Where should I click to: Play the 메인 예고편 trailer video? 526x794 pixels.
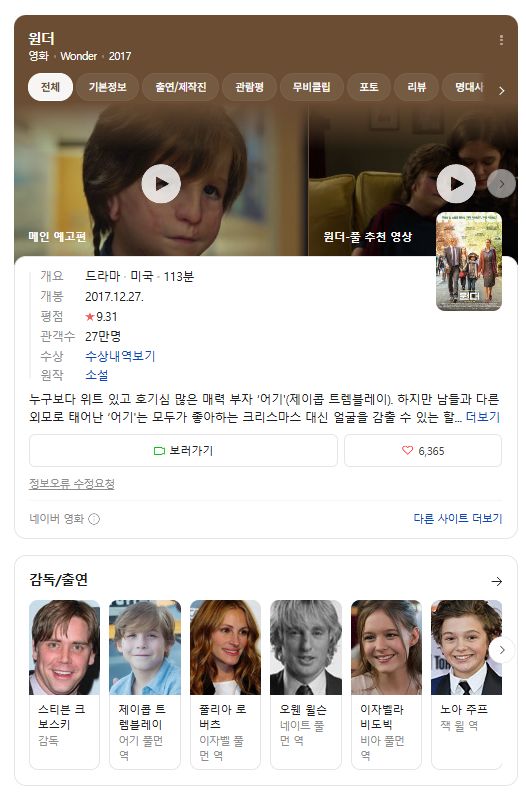point(161,183)
